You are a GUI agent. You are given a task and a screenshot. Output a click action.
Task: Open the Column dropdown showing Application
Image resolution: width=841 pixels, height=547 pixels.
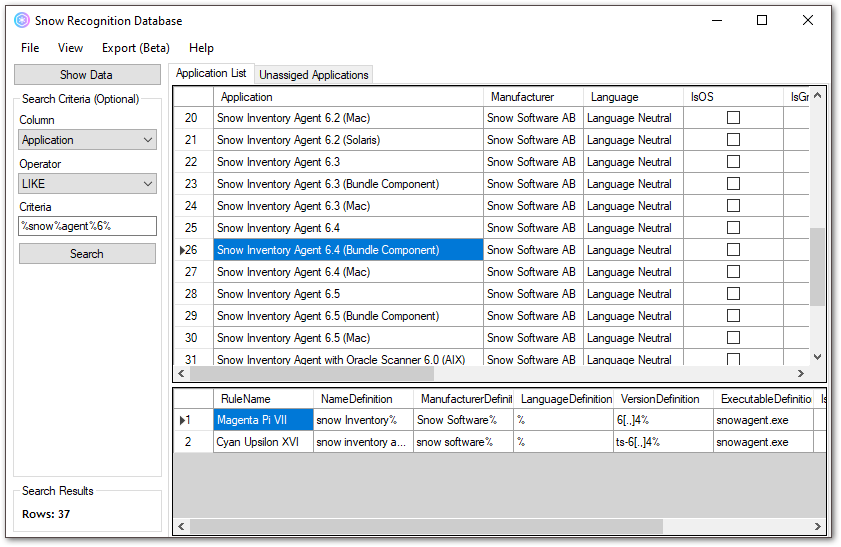click(88, 140)
